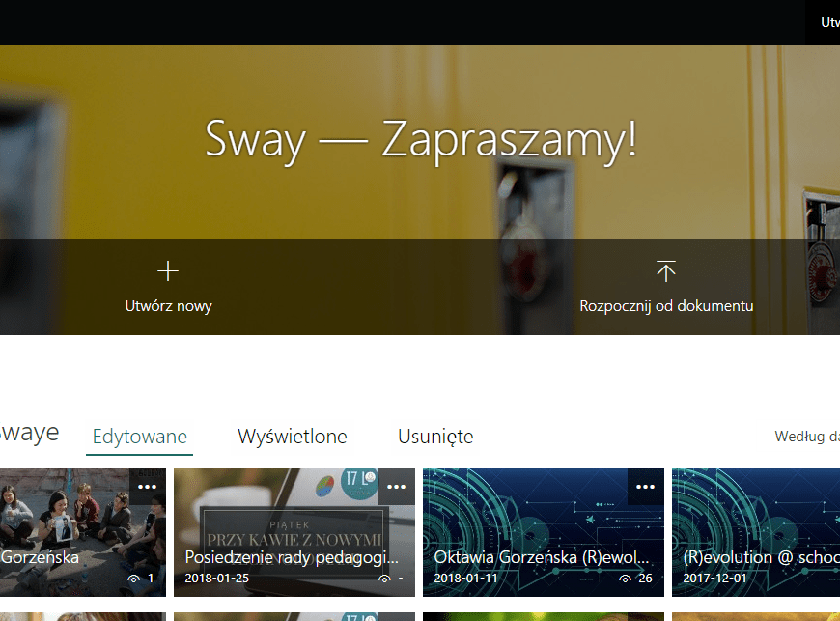Click the Sway — Zapraszamy! heading
840x621 pixels.
[421, 140]
